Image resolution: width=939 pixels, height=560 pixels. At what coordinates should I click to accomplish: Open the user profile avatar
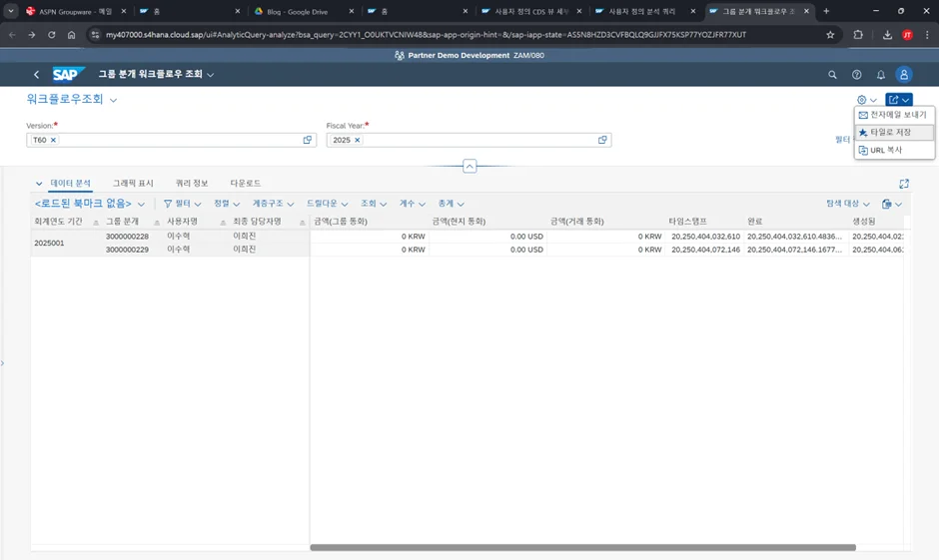pyautogui.click(x=904, y=75)
